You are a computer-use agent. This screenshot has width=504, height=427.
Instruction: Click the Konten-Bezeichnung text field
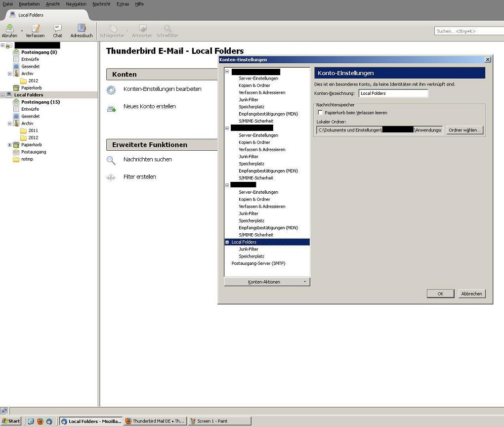[x=393, y=93]
